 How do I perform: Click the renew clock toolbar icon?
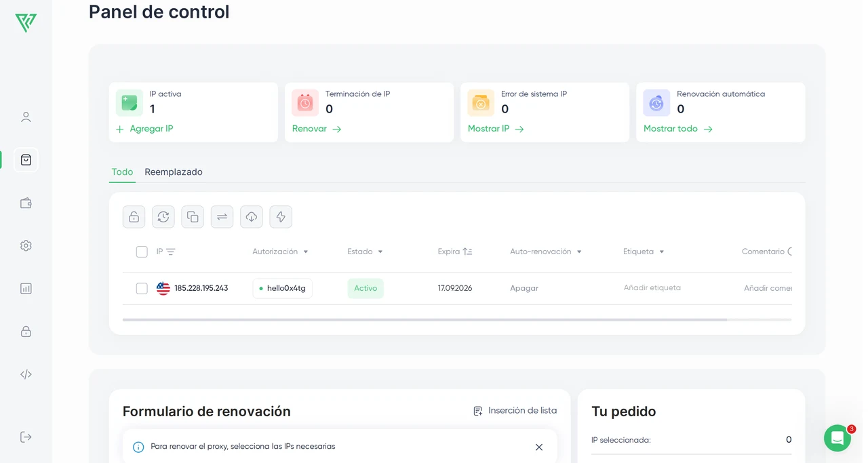(x=163, y=217)
